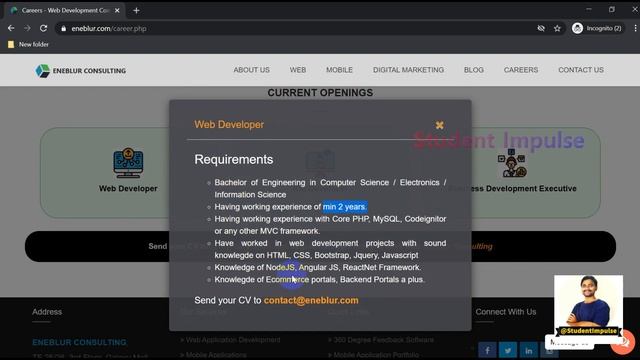Open the WEB menu item
The image size is (640, 360).
[298, 70]
